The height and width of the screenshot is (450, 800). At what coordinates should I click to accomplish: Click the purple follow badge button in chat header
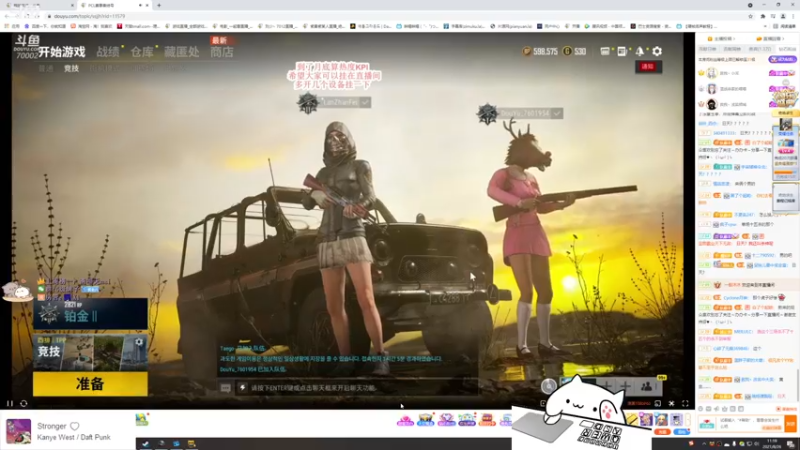[783, 60]
